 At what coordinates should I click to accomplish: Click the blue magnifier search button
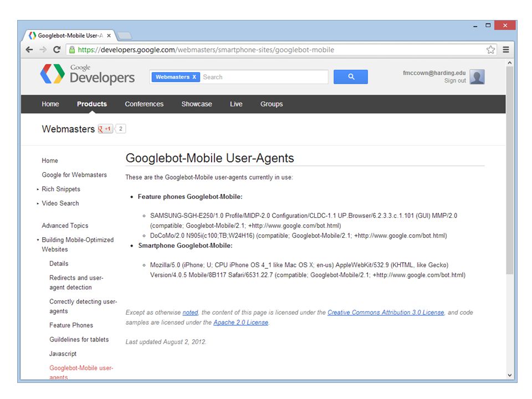click(350, 77)
